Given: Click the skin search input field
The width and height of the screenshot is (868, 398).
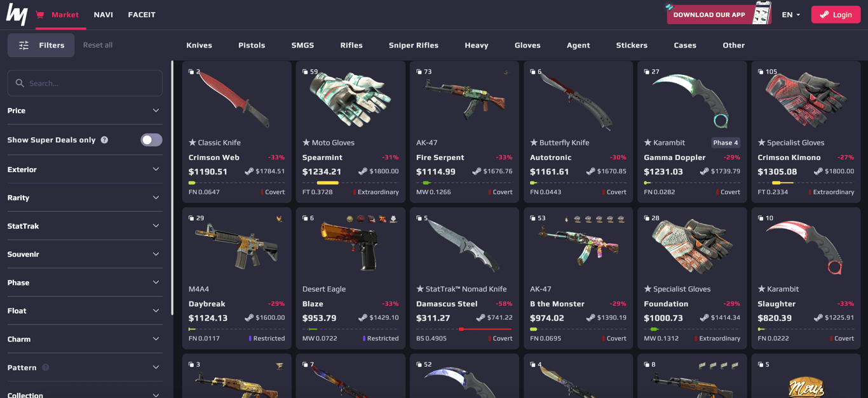Looking at the screenshot, I should [85, 83].
